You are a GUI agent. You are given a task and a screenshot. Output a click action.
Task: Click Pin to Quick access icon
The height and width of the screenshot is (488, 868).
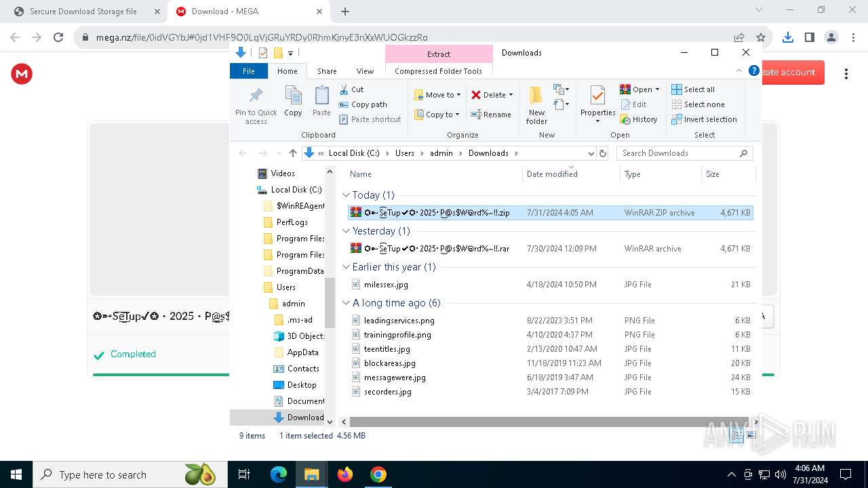point(256,106)
